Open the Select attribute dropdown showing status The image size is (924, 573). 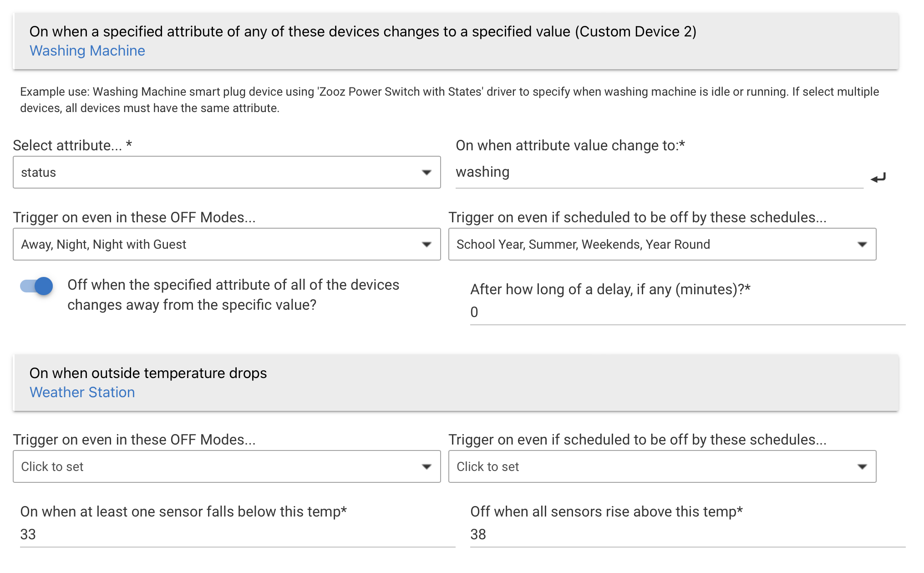point(218,172)
